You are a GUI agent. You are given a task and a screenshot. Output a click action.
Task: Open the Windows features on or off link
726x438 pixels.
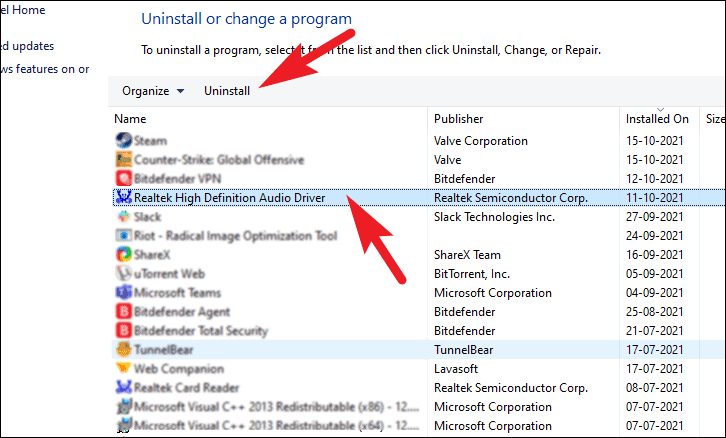pyautogui.click(x=44, y=69)
